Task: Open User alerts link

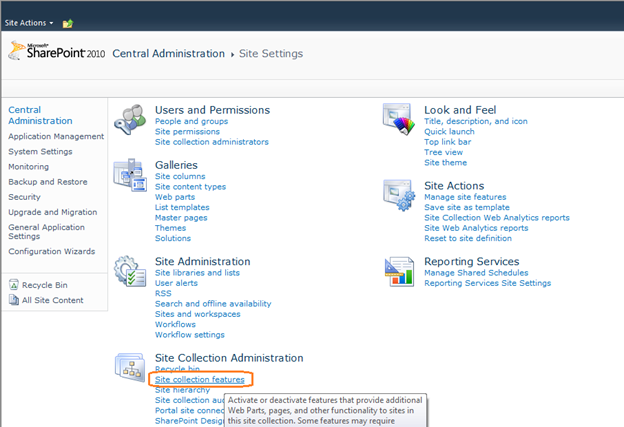Action: click(x=176, y=283)
